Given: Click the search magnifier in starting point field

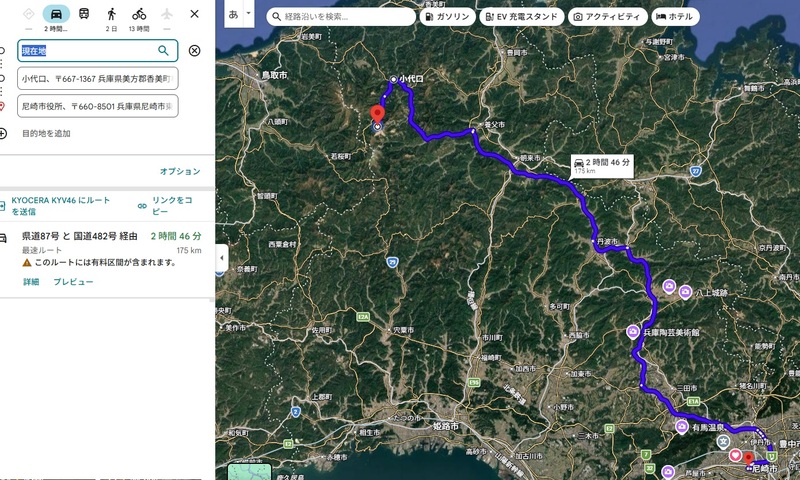Looking at the screenshot, I should (163, 50).
